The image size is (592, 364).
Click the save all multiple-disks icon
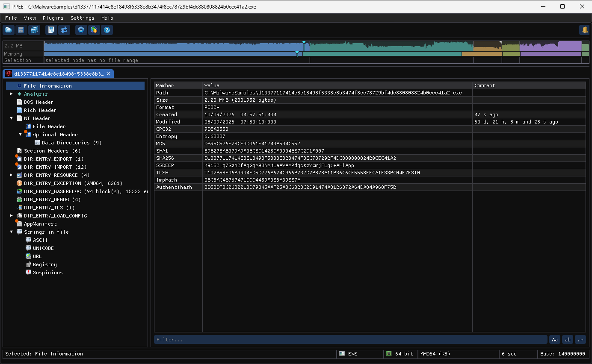point(34,30)
